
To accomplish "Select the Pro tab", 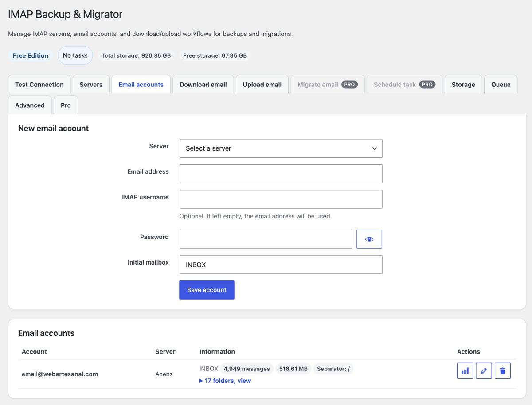I will (66, 105).
